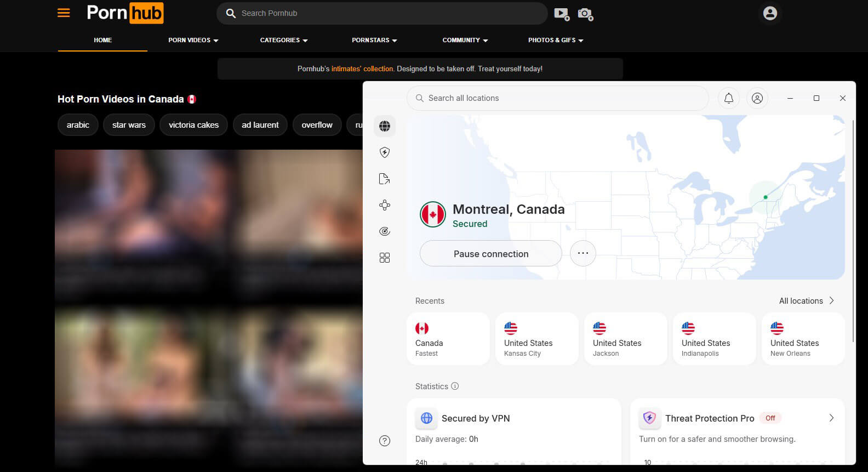The width and height of the screenshot is (868, 472).
Task: Click the Canada flag next to page heading
Action: click(x=192, y=99)
